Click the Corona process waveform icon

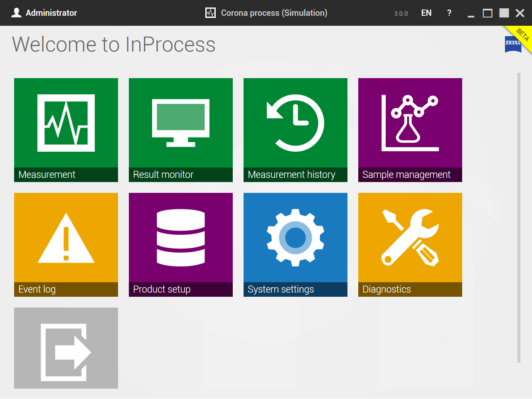211,13
